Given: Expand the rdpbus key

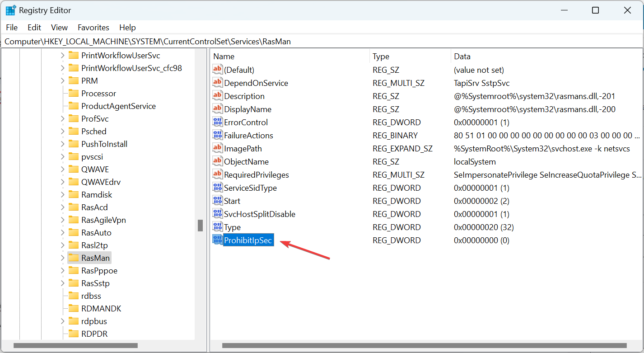Looking at the screenshot, I should tap(63, 321).
